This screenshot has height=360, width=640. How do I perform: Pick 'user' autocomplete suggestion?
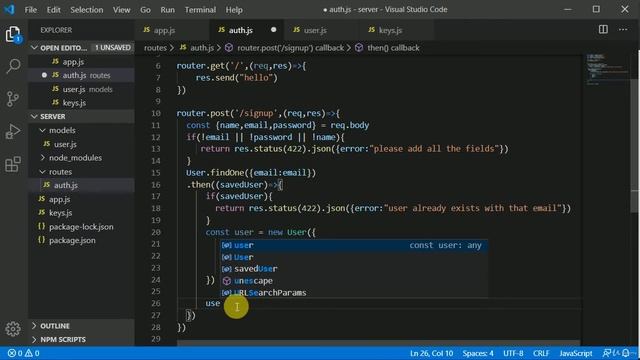point(354,245)
